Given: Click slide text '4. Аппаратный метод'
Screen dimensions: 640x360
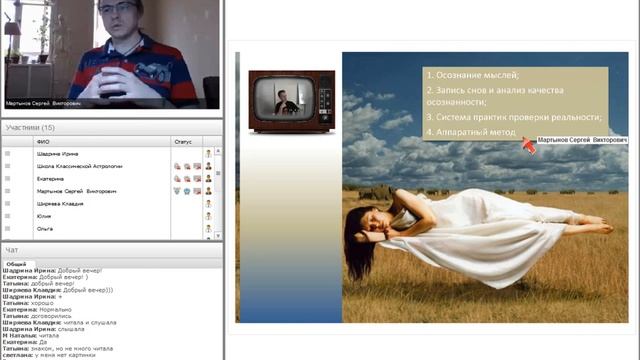Looking at the screenshot, I should (x=471, y=132).
